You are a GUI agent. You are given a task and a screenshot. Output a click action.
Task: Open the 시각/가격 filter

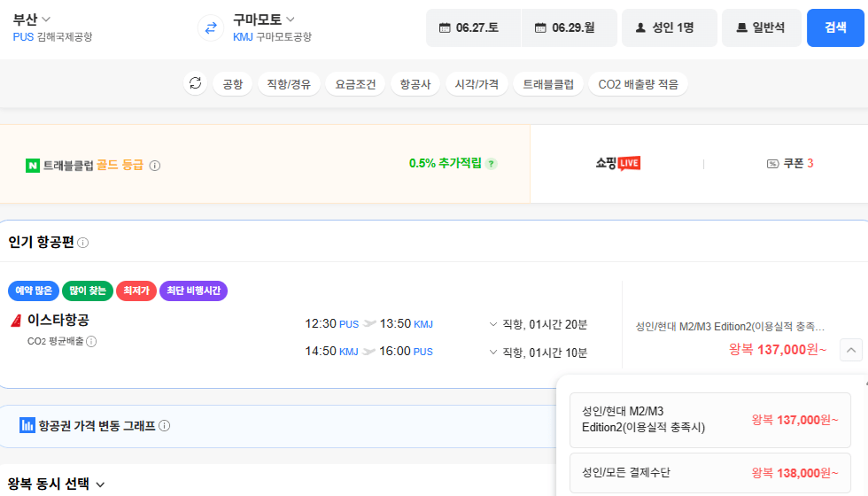coord(477,84)
